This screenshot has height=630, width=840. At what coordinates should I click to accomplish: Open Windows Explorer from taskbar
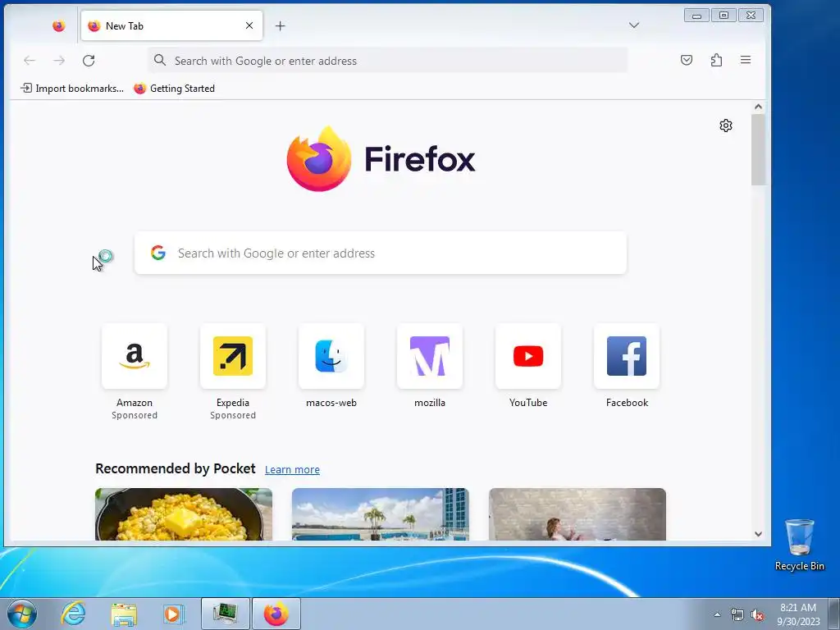(124, 614)
